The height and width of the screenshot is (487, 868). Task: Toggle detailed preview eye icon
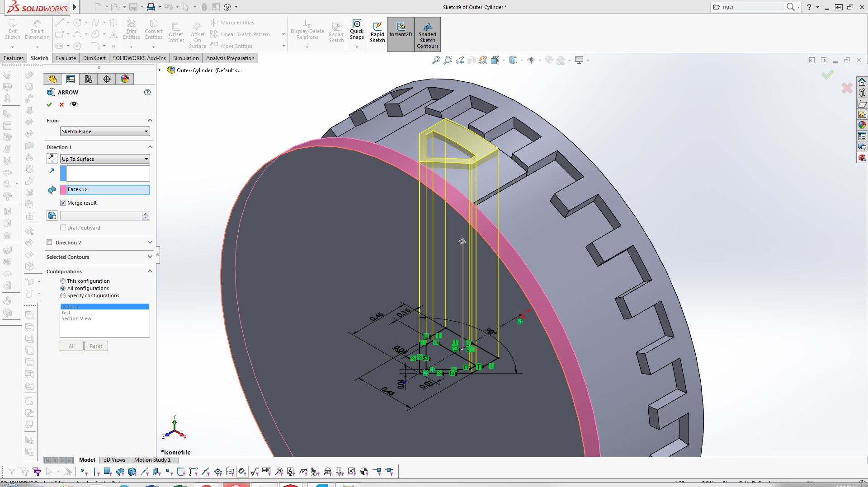point(74,104)
